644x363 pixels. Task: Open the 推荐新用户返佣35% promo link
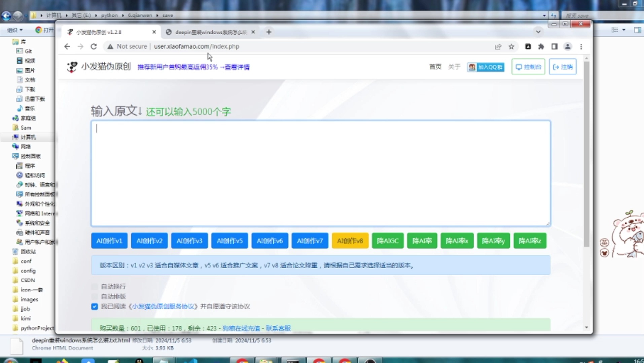[193, 67]
